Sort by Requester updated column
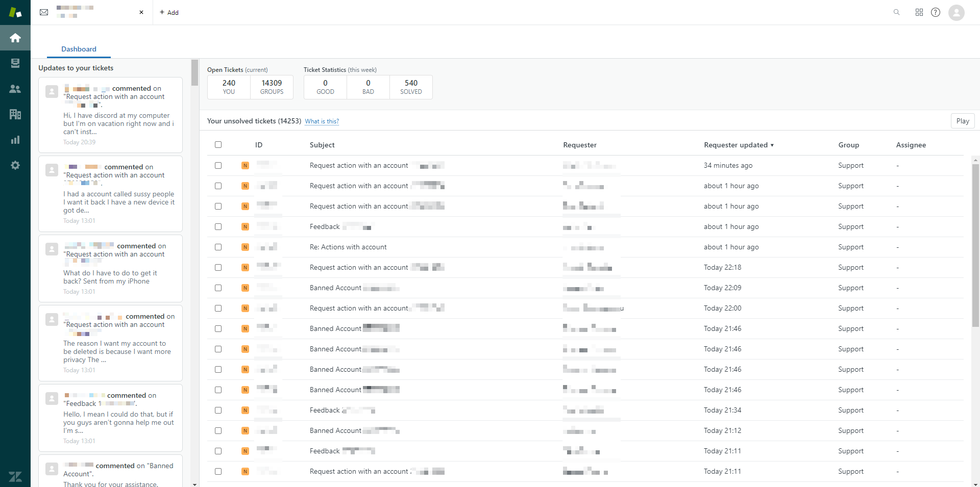 click(x=739, y=145)
